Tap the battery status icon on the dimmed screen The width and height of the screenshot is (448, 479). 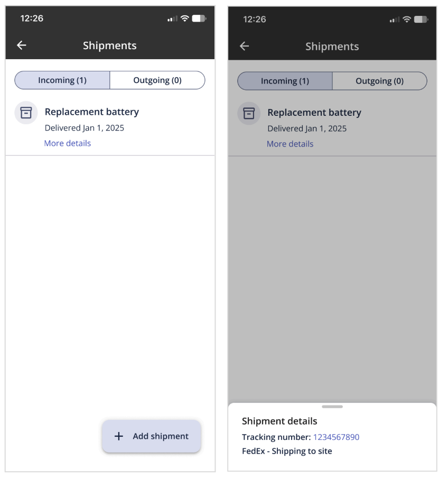pyautogui.click(x=421, y=20)
